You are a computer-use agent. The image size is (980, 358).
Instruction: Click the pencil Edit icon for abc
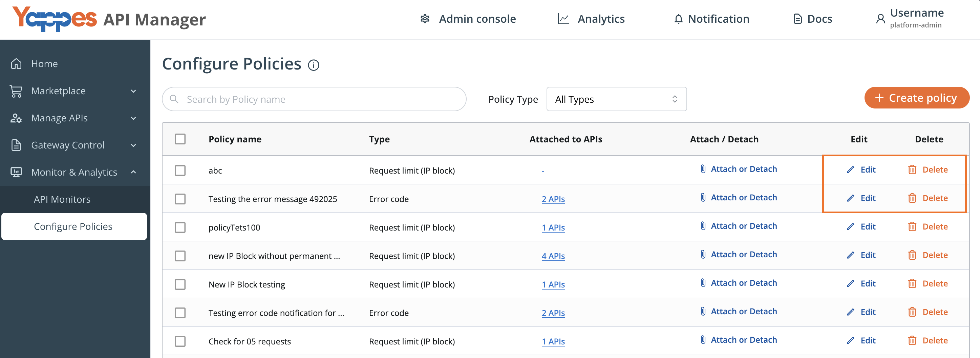851,170
